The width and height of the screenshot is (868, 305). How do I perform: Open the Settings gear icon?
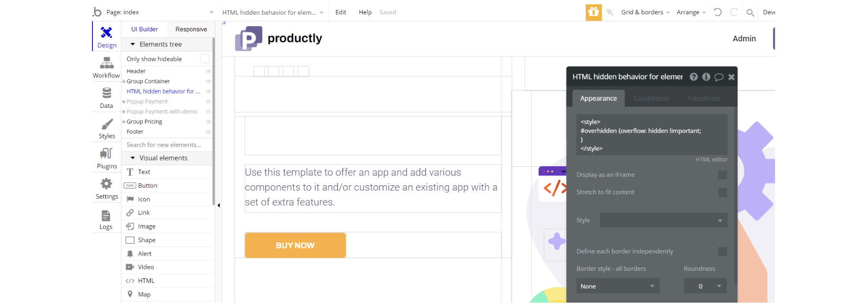107,184
